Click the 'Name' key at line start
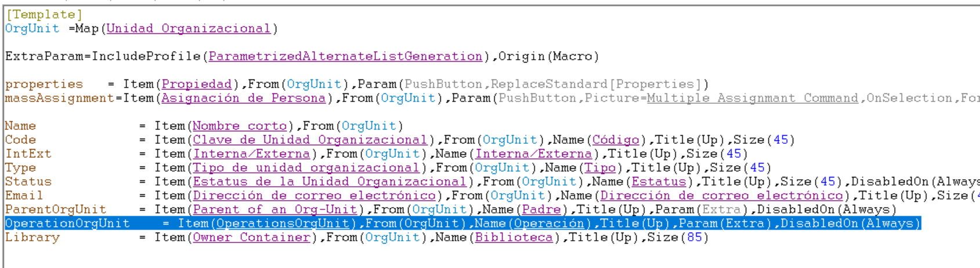This screenshot has height=268, width=980. [21, 126]
